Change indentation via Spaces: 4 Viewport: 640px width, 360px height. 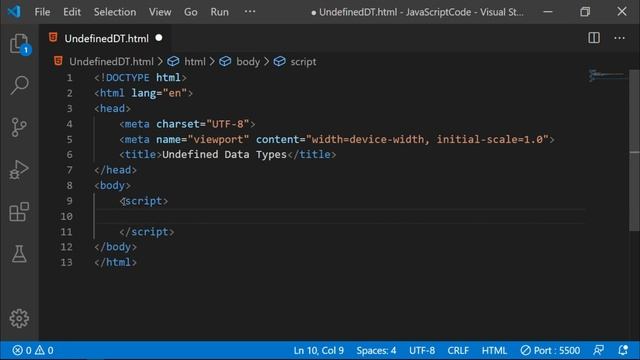click(376, 350)
